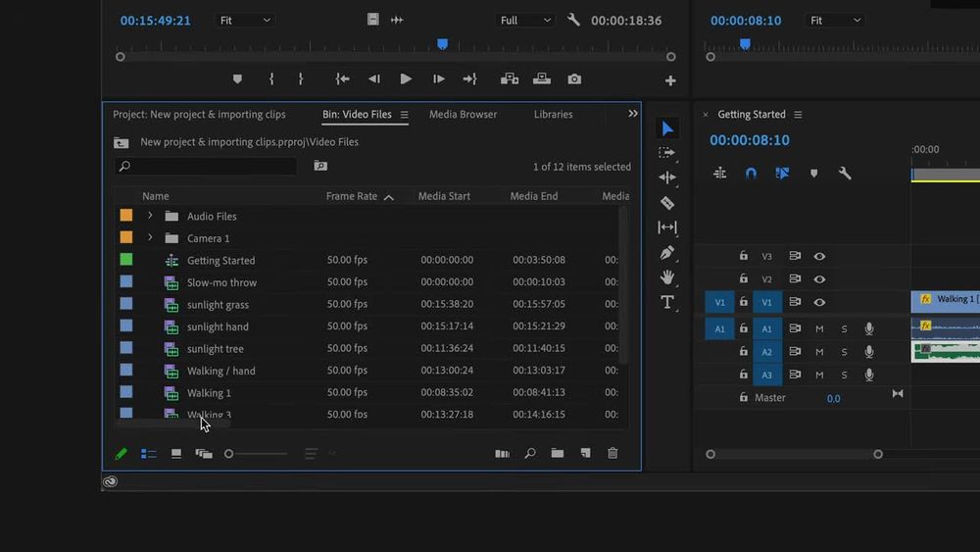Image resolution: width=980 pixels, height=552 pixels.
Task: Switch bin to List View
Action: coord(149,454)
